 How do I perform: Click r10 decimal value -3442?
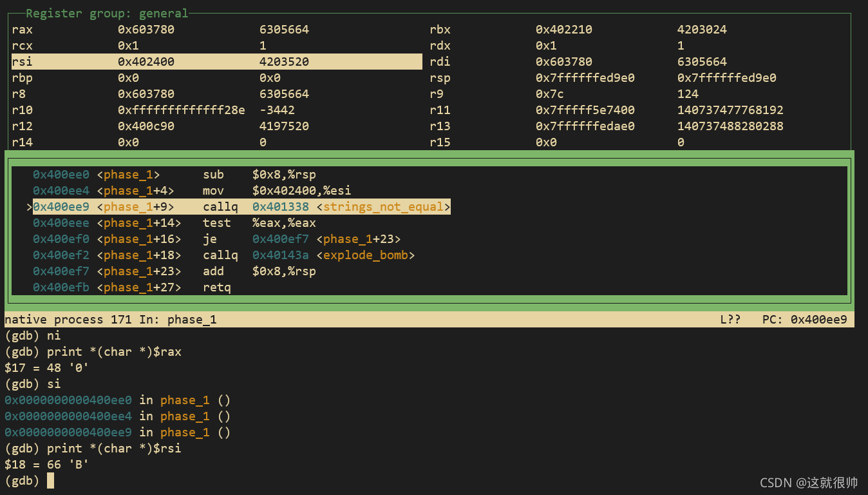pyautogui.click(x=277, y=110)
